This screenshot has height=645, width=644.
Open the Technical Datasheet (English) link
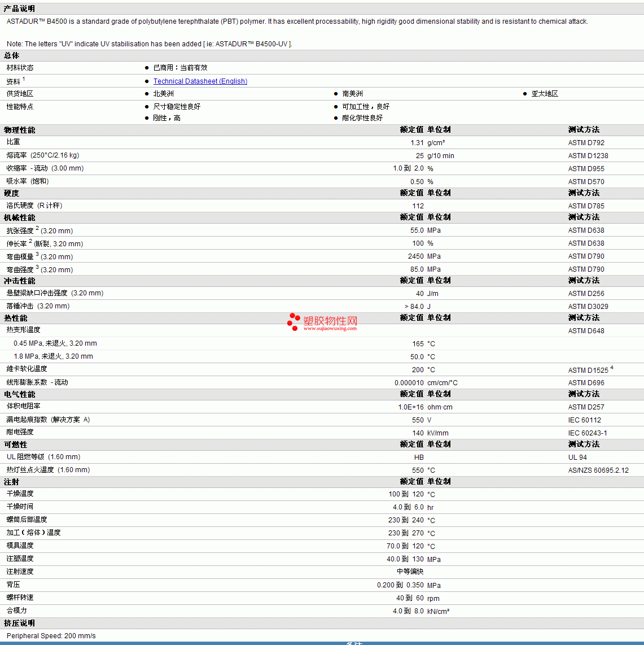pos(200,81)
